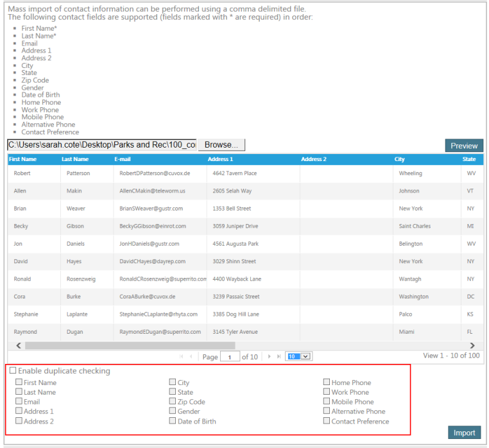Click the page number input field
The image size is (489, 448).
(x=229, y=357)
